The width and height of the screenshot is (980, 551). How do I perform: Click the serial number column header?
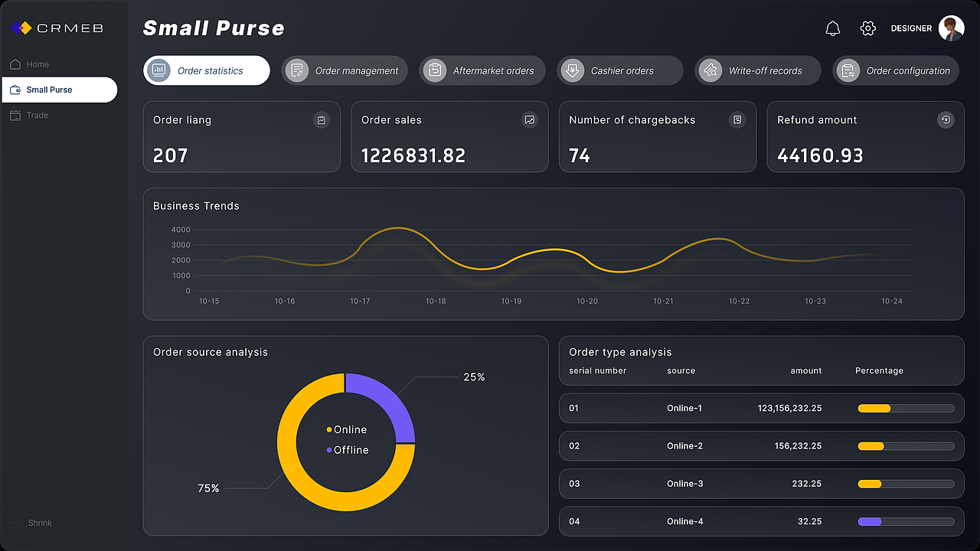[597, 371]
